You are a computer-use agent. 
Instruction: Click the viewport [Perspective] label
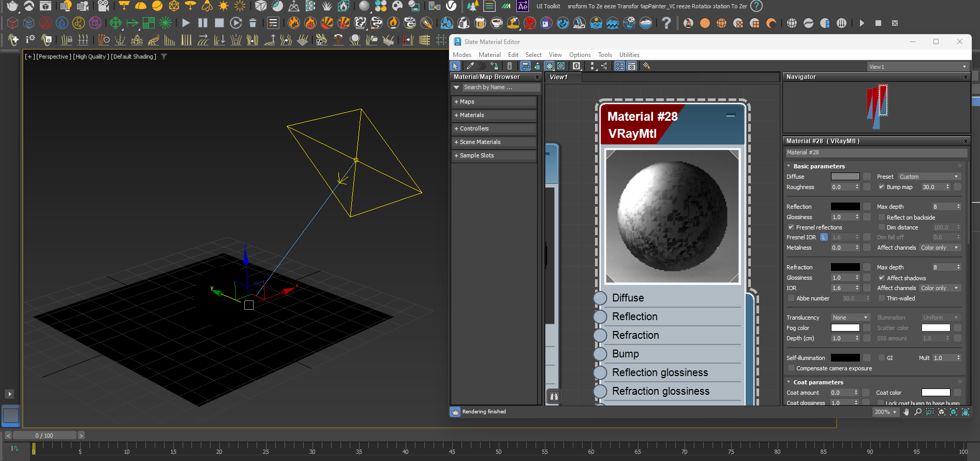pyautogui.click(x=54, y=56)
